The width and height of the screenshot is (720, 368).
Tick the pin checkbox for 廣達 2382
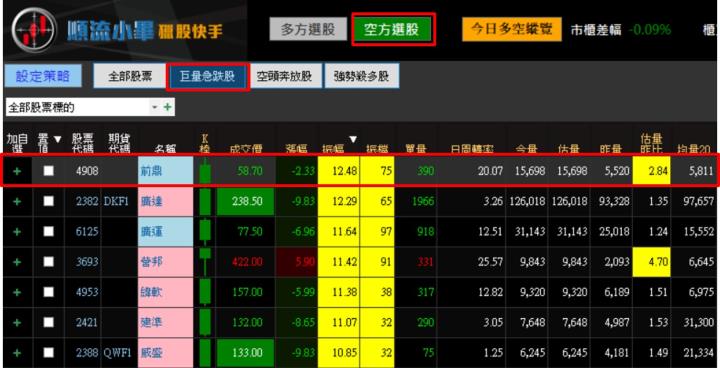[x=48, y=201]
